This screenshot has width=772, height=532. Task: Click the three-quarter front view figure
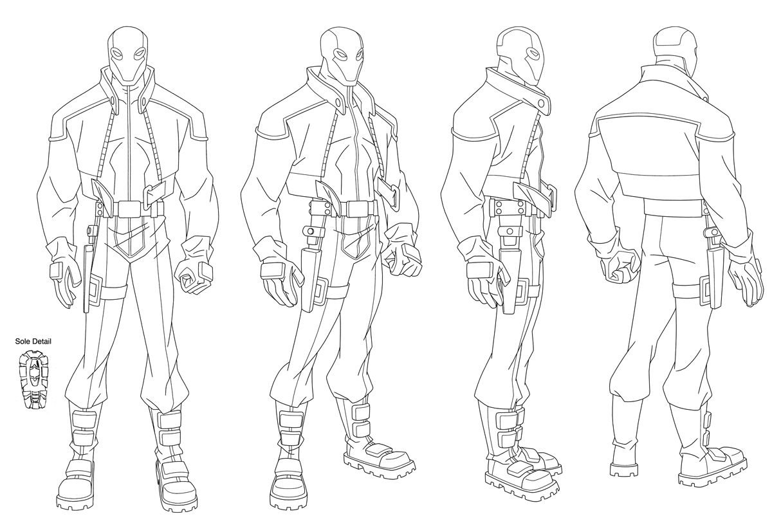[331, 267]
